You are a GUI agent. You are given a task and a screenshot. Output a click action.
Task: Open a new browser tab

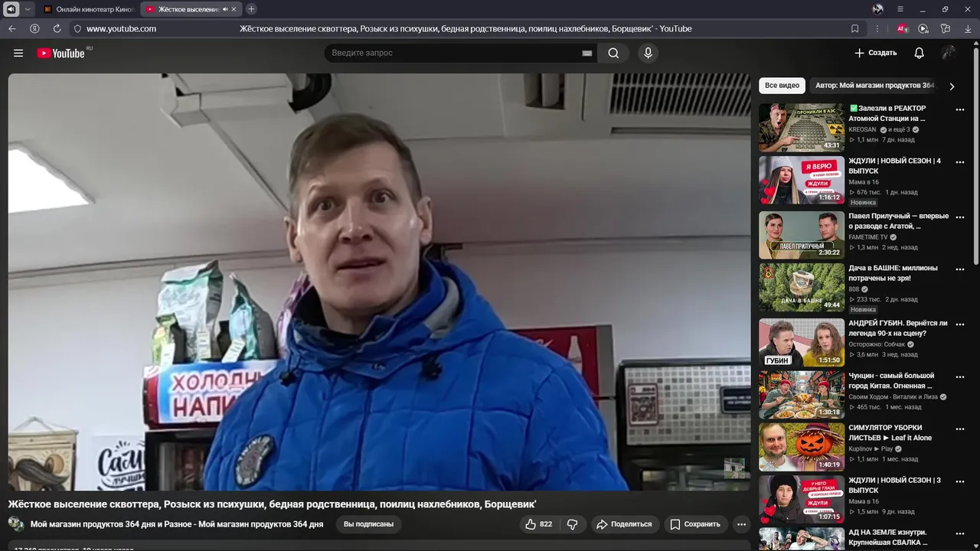pyautogui.click(x=251, y=9)
